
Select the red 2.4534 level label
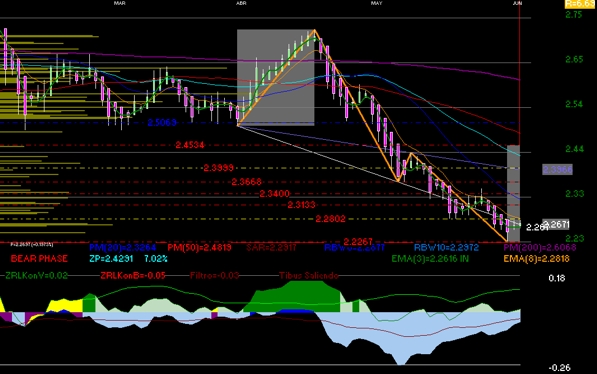tap(190, 145)
